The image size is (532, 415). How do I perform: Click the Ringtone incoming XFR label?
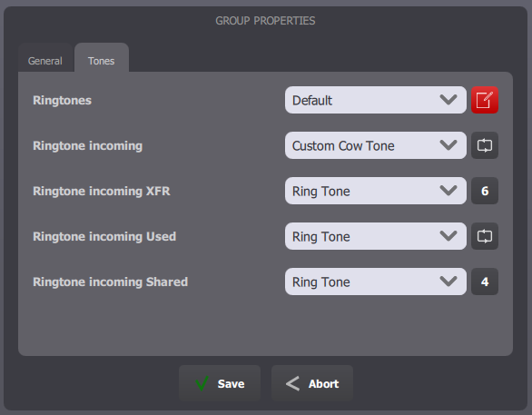pos(102,191)
